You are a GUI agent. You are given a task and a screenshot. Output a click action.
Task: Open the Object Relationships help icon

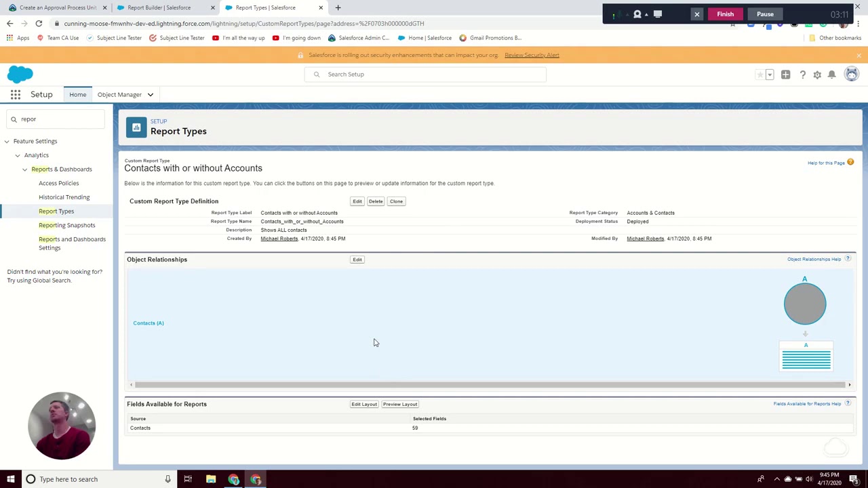click(x=848, y=259)
